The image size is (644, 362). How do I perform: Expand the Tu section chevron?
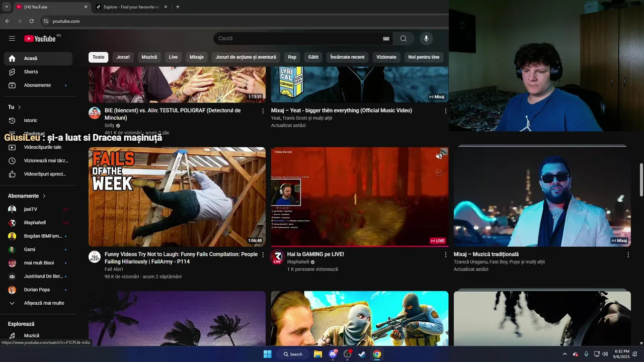(x=20, y=107)
